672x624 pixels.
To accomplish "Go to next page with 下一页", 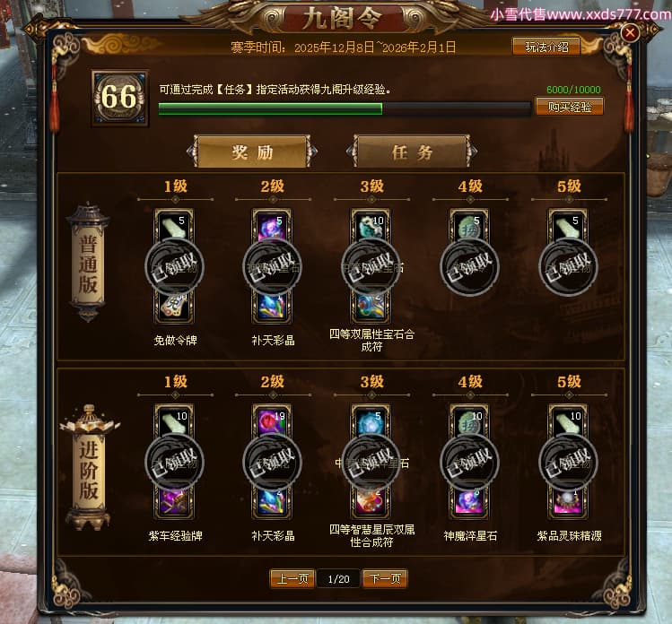I will pos(384,579).
